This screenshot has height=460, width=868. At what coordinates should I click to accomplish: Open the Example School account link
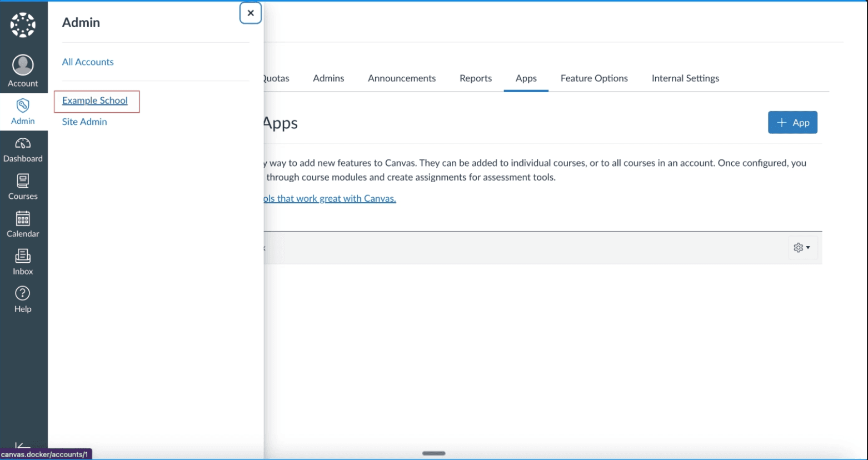pyautogui.click(x=95, y=101)
